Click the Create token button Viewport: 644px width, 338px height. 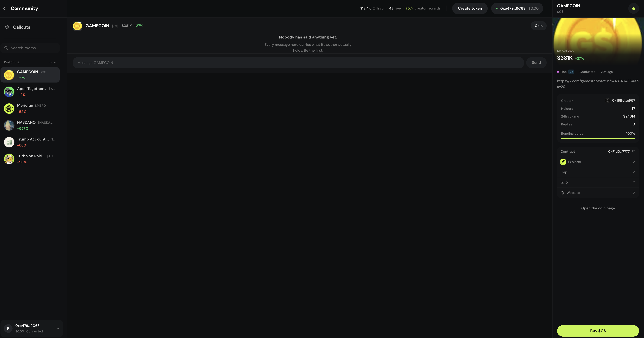point(470,9)
